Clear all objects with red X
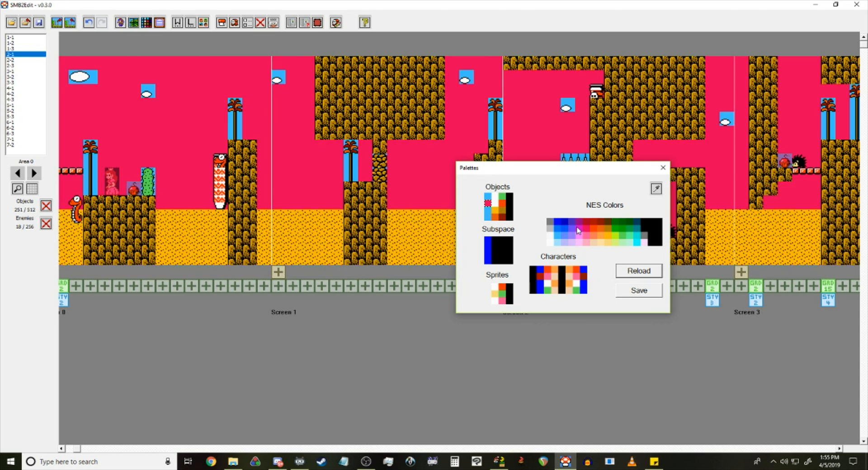The width and height of the screenshot is (868, 470). [46, 206]
